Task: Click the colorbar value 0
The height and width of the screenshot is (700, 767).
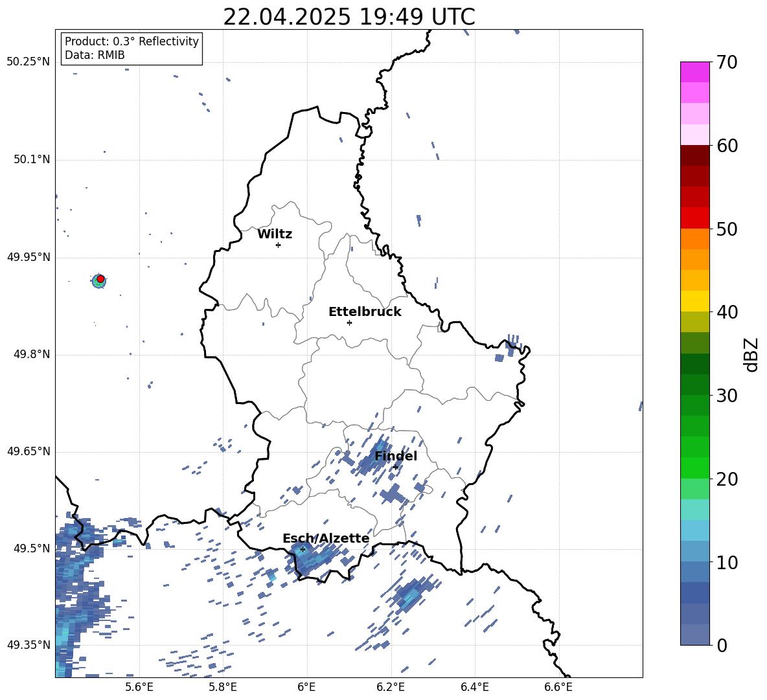Action: point(722,645)
